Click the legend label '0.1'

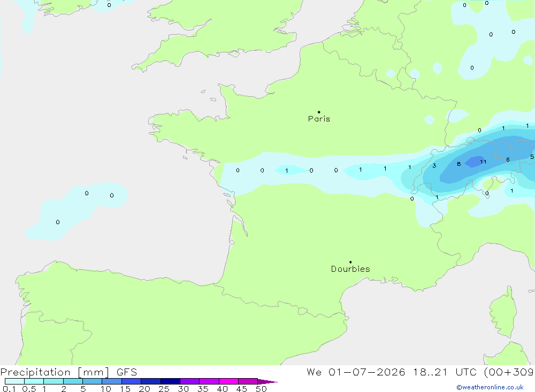tap(9, 389)
